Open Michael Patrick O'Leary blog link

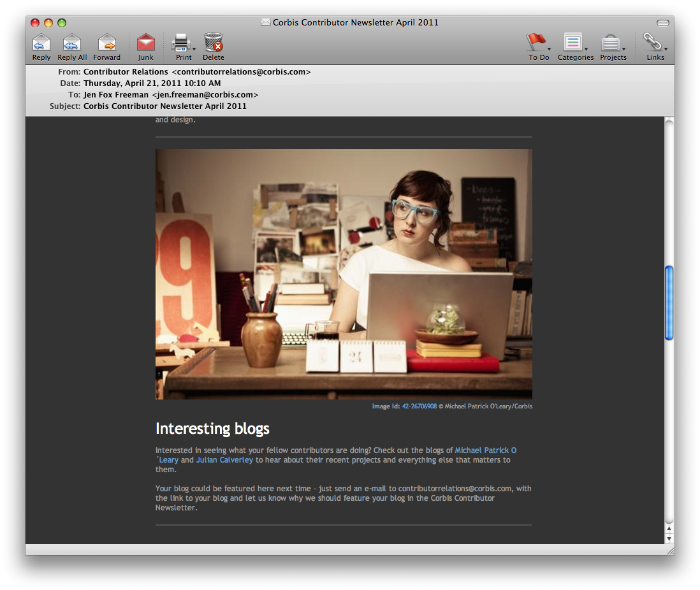pos(485,450)
